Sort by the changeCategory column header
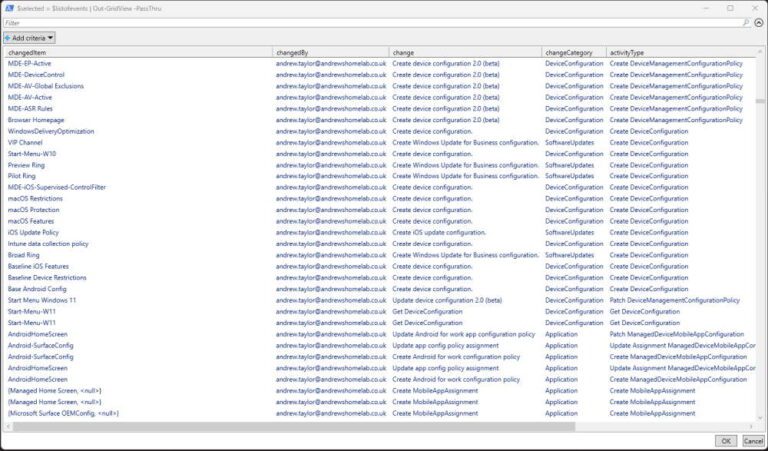The width and height of the screenshot is (768, 451). 573,52
